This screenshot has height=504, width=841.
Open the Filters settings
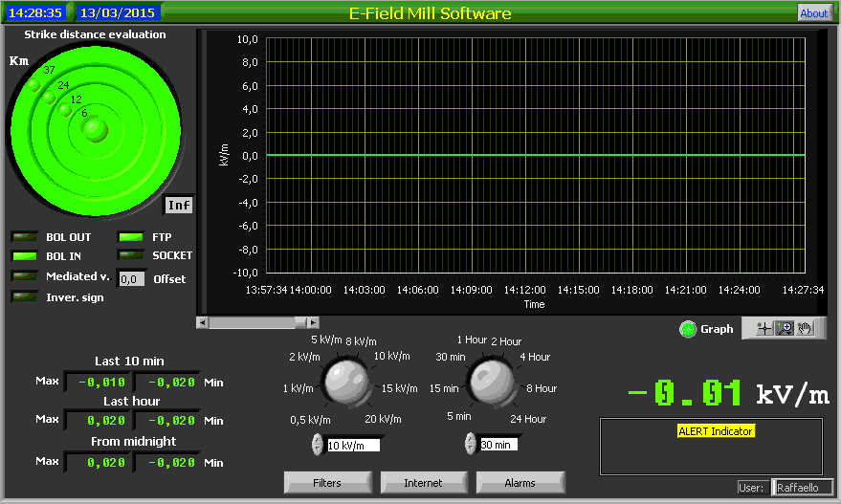[x=327, y=483]
